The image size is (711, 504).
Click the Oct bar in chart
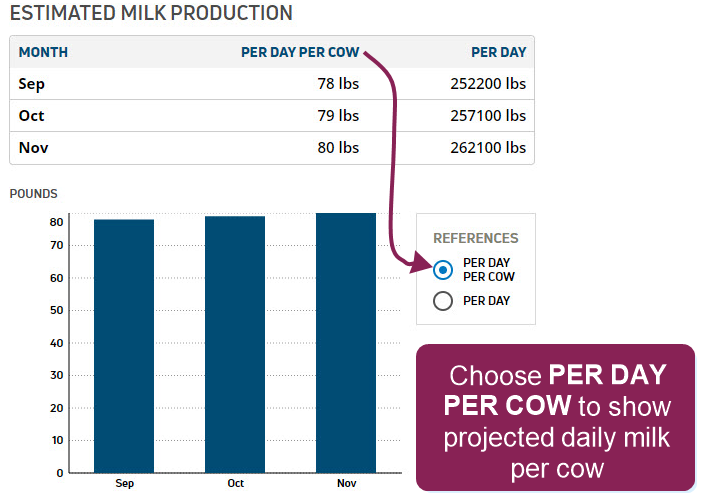[x=235, y=344]
